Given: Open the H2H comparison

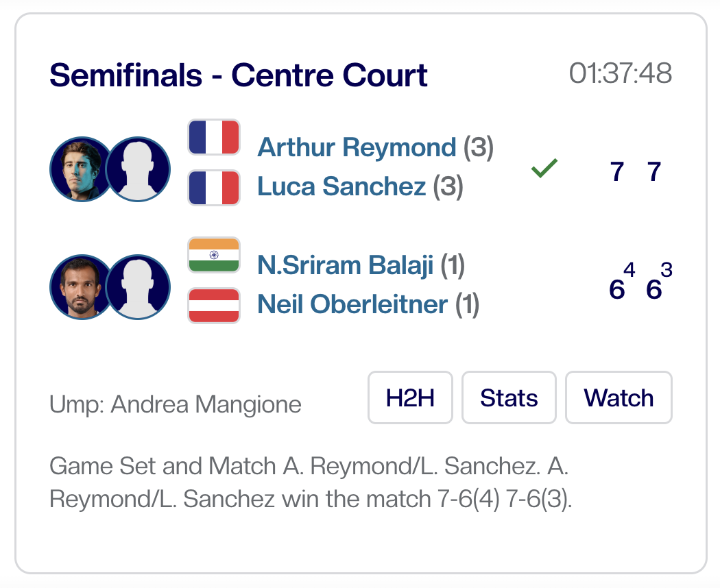Looking at the screenshot, I should click(x=410, y=397).
